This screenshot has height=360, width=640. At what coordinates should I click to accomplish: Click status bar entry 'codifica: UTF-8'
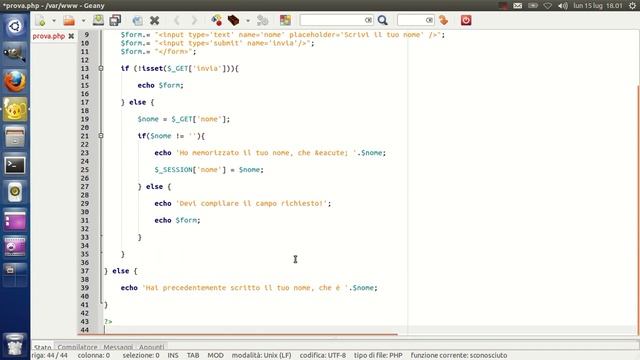(x=322, y=356)
